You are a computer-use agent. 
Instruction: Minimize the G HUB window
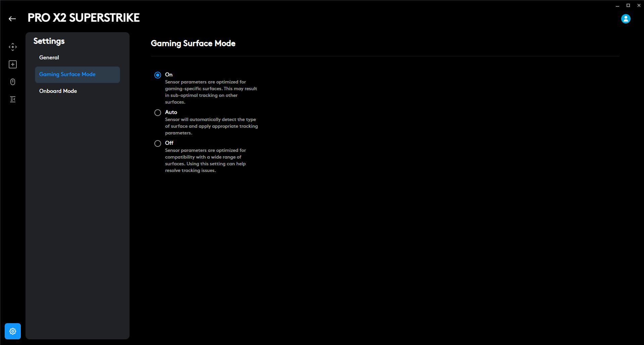(617, 6)
